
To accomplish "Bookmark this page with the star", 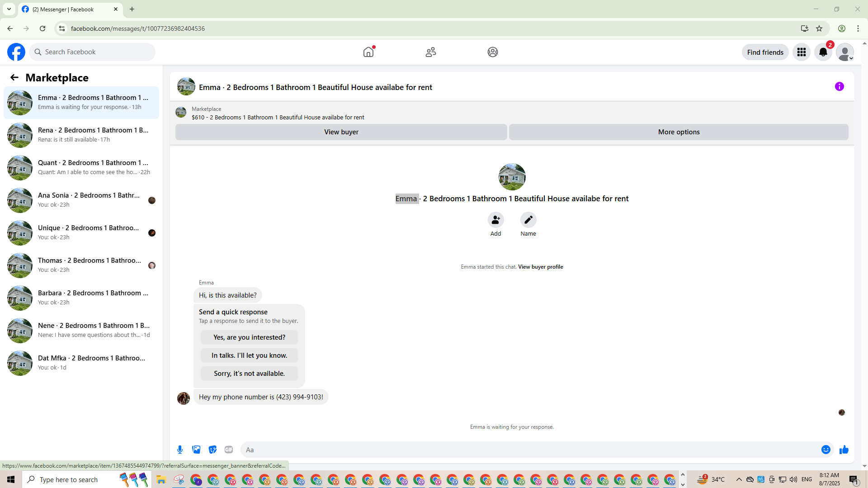I will click(819, 28).
